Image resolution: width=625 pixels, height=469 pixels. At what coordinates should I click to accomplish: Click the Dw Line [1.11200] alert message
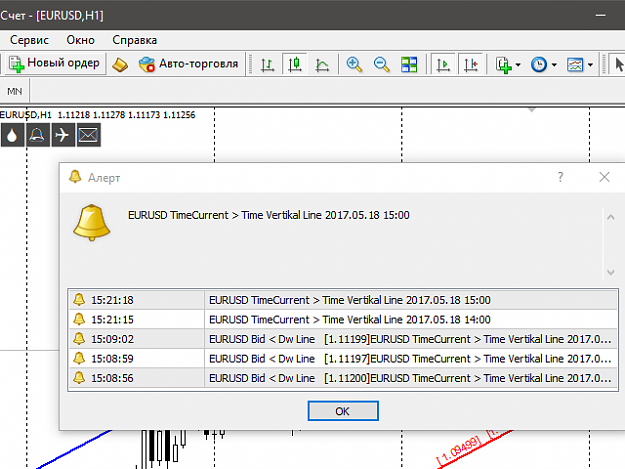pyautogui.click(x=410, y=378)
